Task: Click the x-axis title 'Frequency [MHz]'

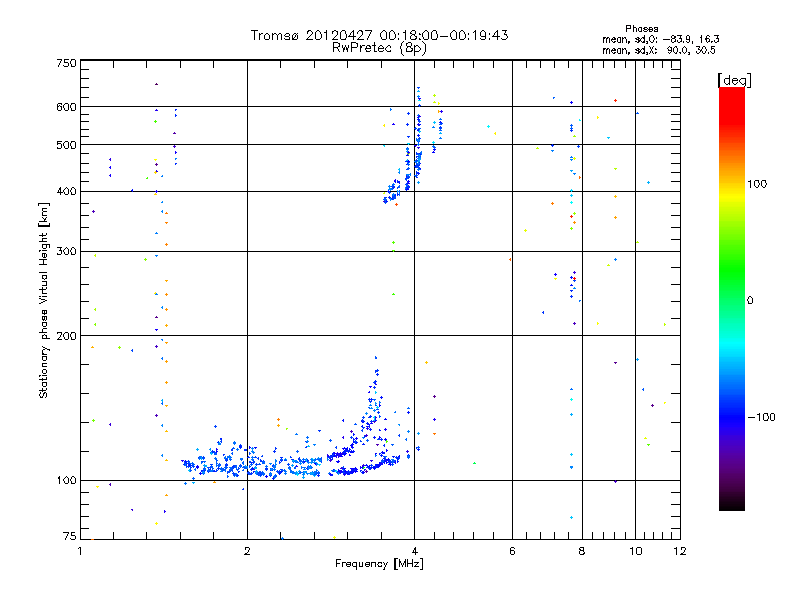Action: pos(379,564)
